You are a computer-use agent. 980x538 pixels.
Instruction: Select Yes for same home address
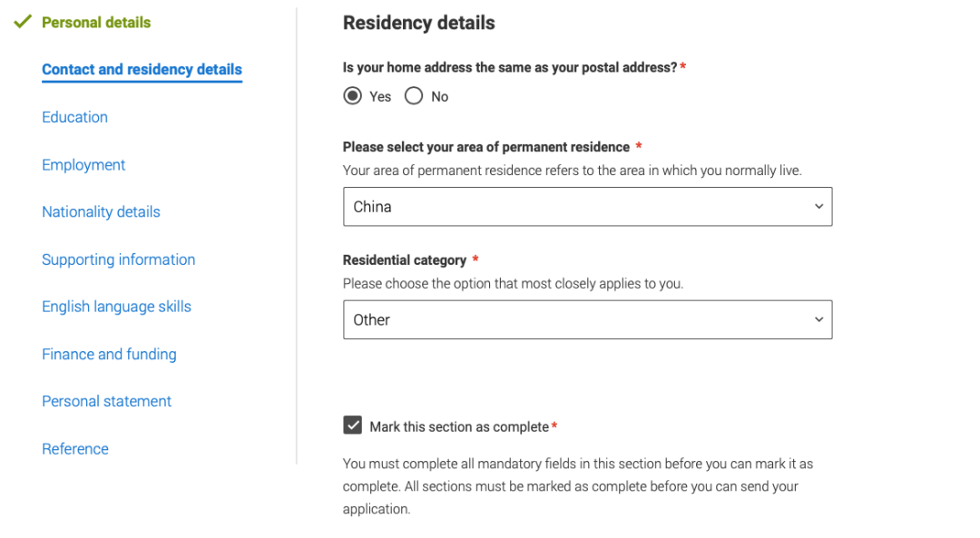pyautogui.click(x=352, y=96)
